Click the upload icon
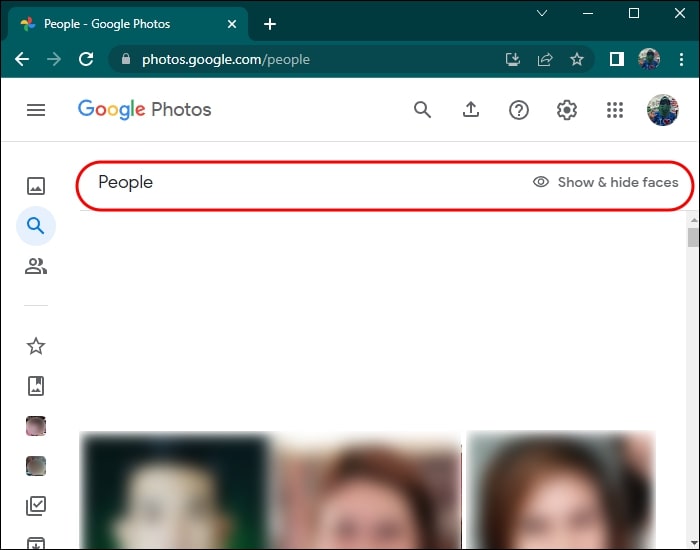Screen dimensions: 700x550 (471, 110)
